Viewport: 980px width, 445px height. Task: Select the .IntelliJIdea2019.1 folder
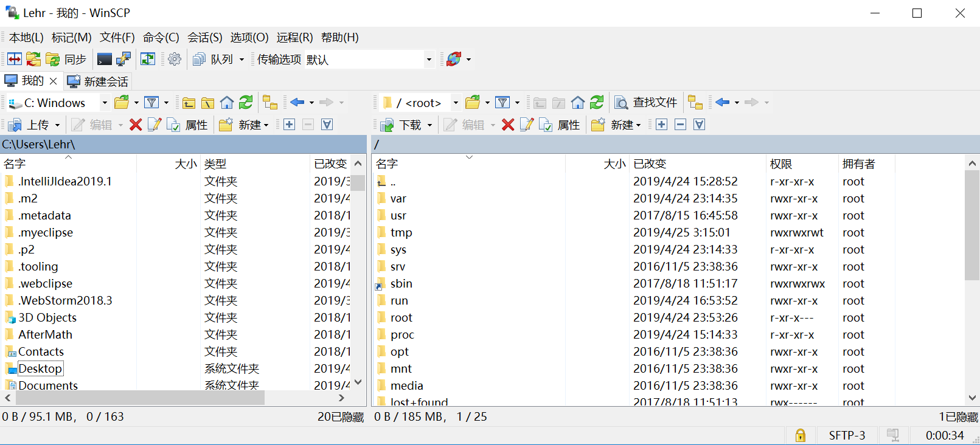[x=65, y=181]
